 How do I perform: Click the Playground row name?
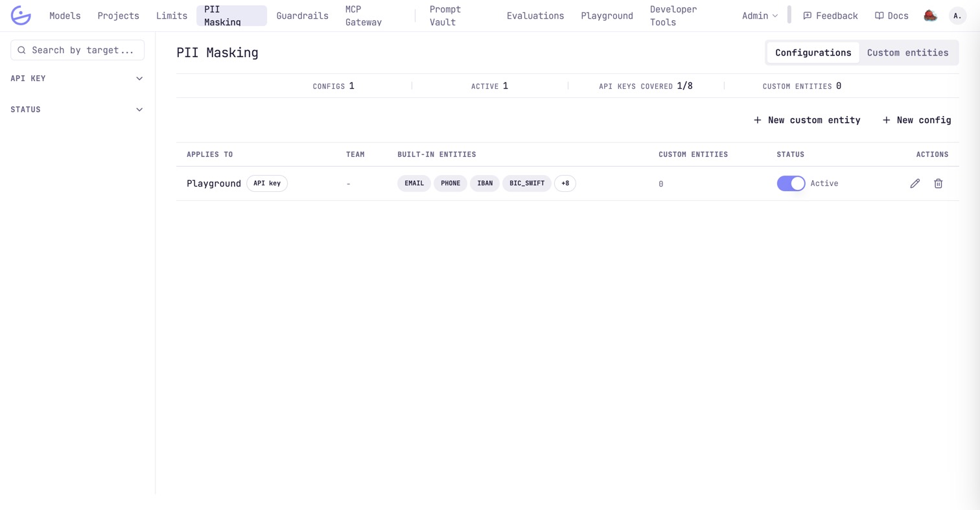(214, 183)
